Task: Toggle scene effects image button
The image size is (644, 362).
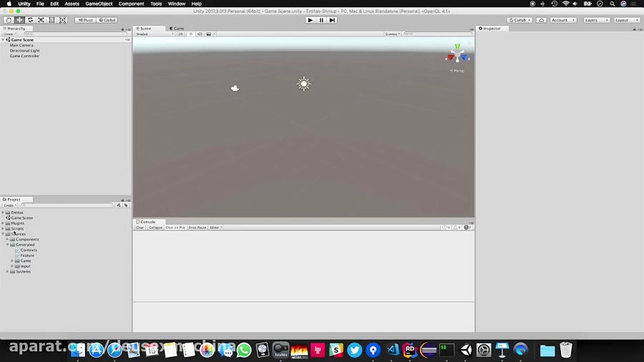Action: click(209, 34)
